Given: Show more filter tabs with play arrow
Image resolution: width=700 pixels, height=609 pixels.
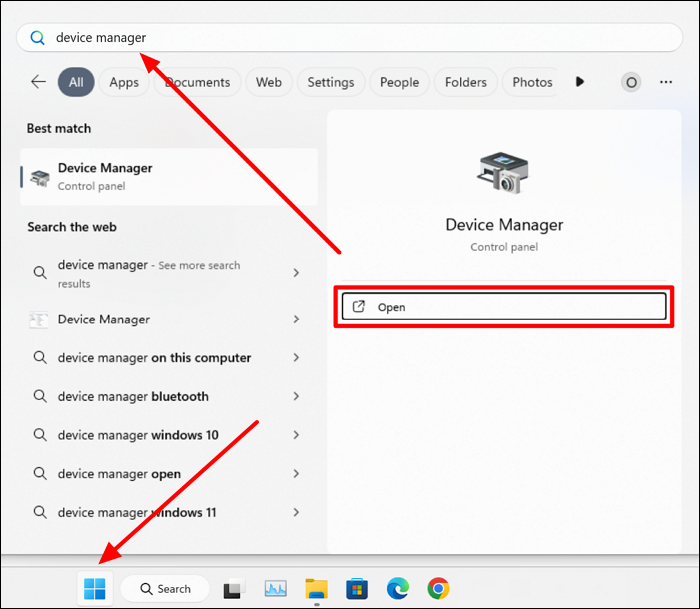Looking at the screenshot, I should point(579,82).
